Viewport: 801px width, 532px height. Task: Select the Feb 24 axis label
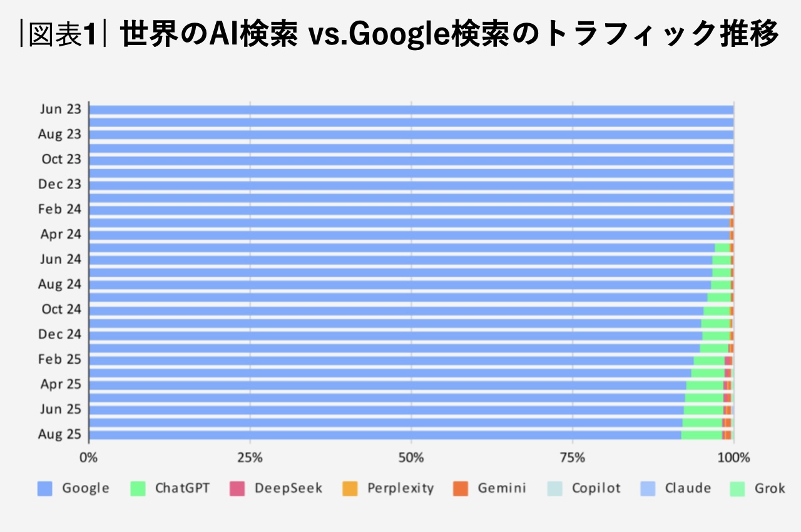click(60, 209)
